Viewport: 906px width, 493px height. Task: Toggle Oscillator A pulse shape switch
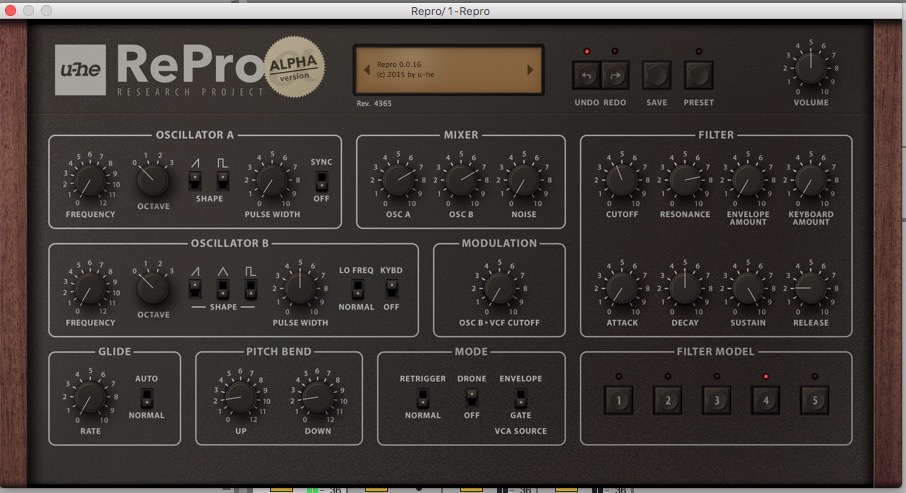pyautogui.click(x=222, y=180)
